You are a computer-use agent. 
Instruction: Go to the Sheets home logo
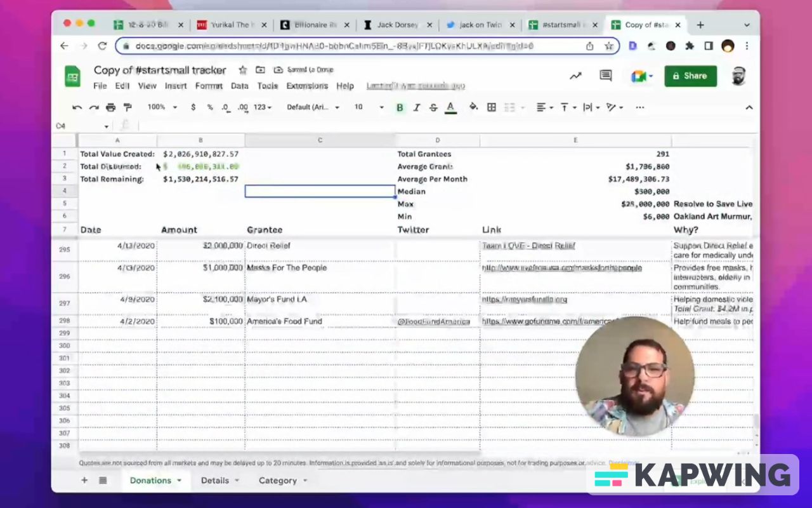pos(72,77)
